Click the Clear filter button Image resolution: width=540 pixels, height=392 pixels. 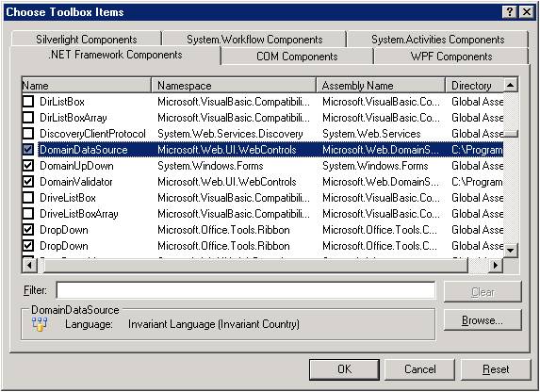point(483,292)
